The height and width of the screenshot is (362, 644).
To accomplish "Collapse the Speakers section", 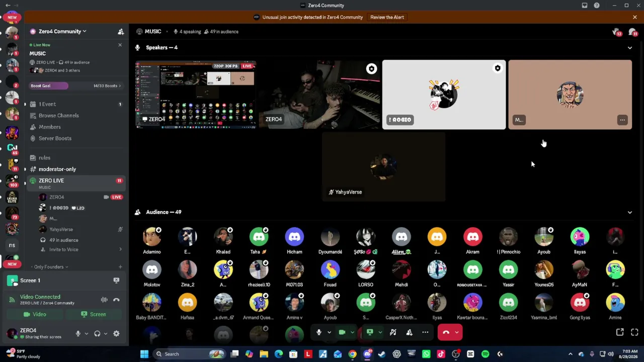I will pos(629,48).
